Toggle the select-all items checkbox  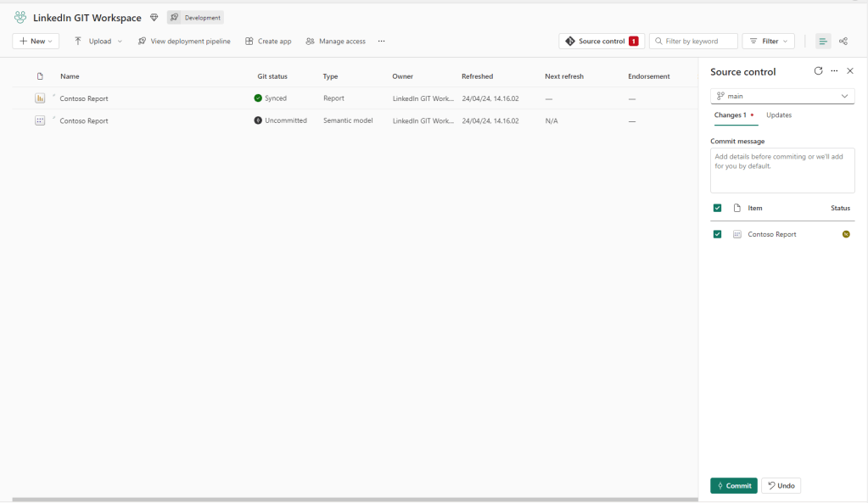[x=718, y=208]
